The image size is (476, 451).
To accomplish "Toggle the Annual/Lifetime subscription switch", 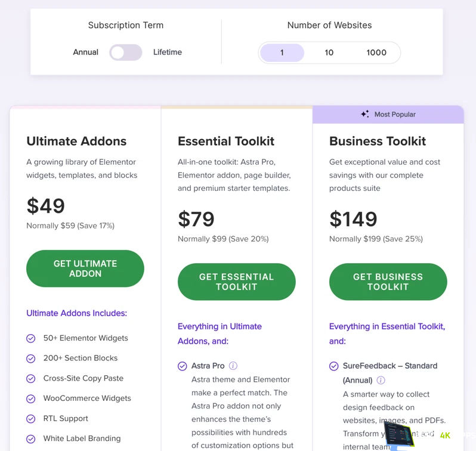I will tap(126, 52).
